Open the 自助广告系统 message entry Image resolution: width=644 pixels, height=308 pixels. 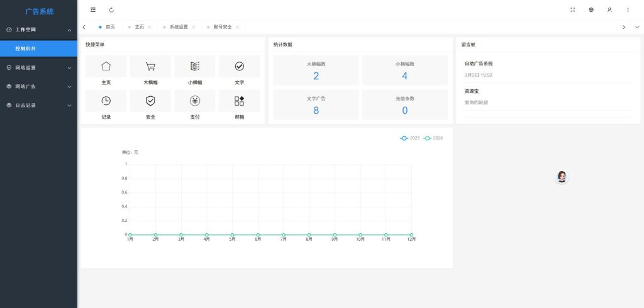[479, 63]
